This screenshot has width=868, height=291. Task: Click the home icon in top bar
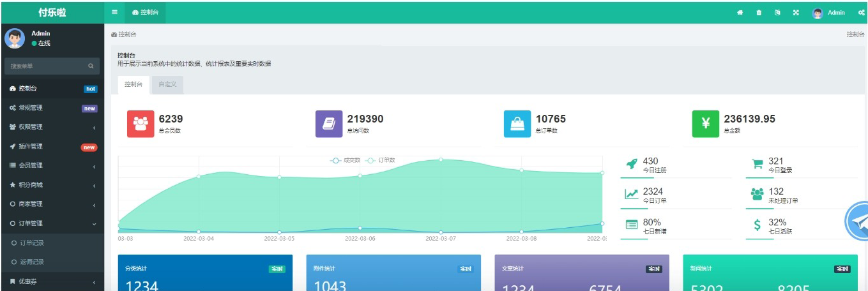(x=740, y=13)
